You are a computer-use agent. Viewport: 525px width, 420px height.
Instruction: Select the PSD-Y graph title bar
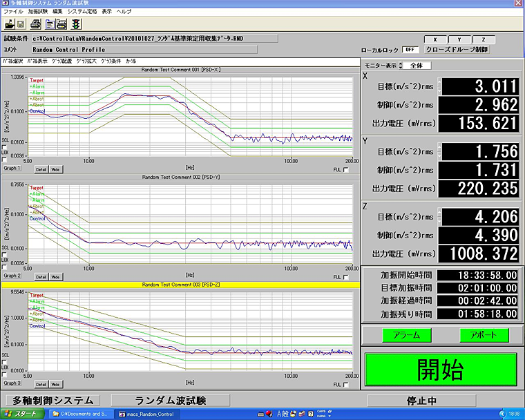(181, 177)
